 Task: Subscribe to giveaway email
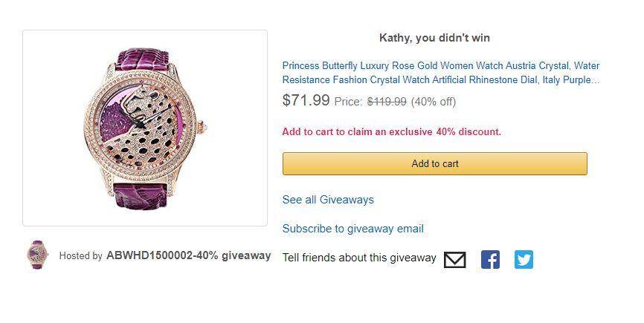click(x=352, y=229)
